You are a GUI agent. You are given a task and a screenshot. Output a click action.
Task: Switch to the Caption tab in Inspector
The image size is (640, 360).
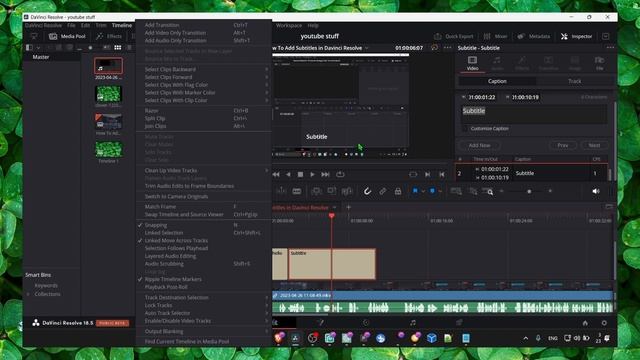[497, 81]
